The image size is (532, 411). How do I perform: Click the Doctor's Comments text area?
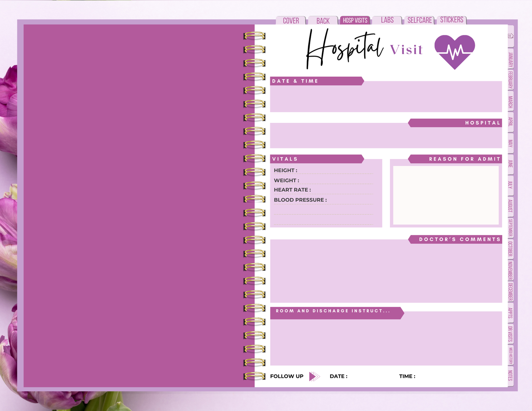click(386, 273)
